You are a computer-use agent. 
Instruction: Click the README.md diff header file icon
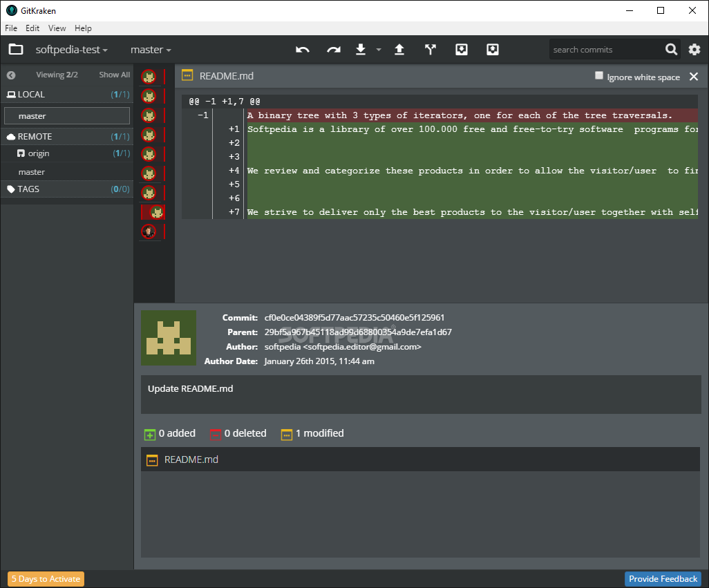click(187, 75)
